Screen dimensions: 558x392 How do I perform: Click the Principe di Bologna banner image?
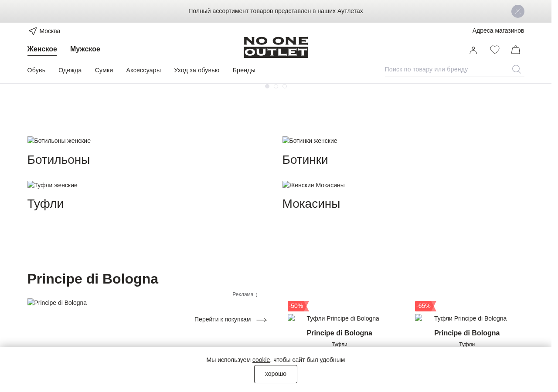[57, 303]
